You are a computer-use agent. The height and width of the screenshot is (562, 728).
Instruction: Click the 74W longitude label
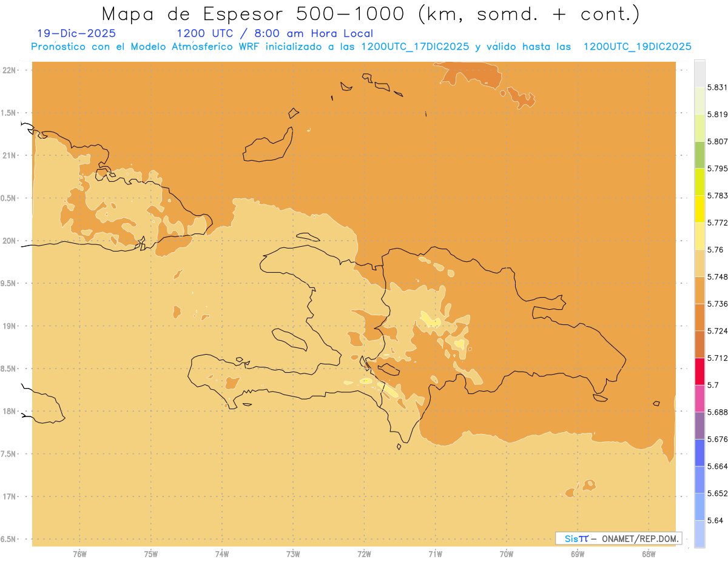[x=222, y=554]
